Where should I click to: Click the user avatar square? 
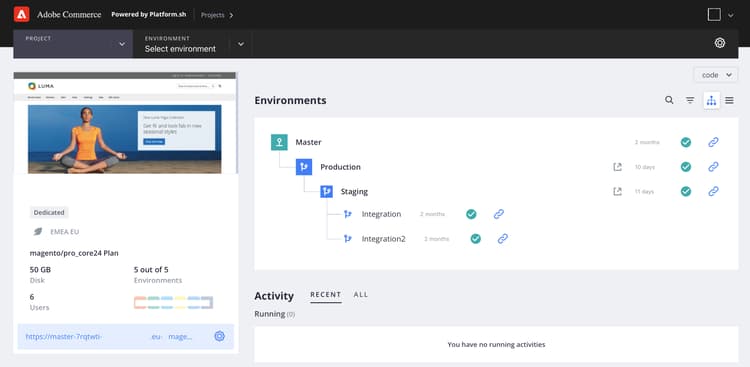714,15
